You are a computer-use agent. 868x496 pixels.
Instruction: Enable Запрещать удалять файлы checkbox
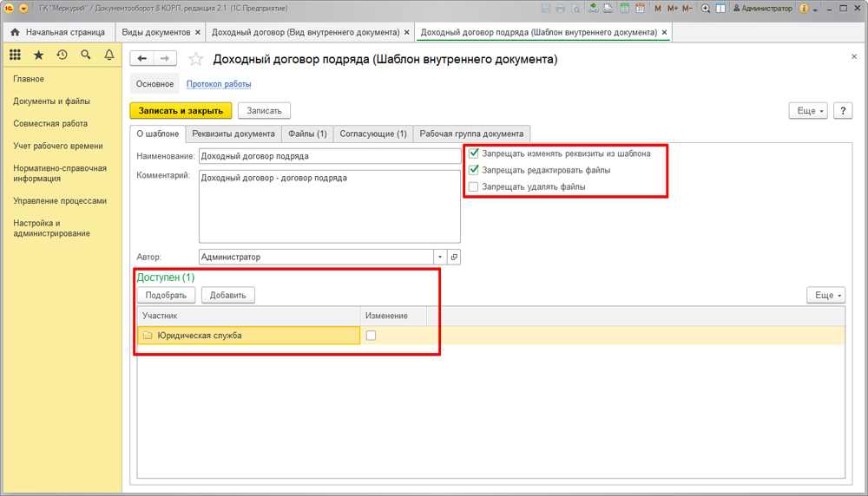tap(473, 186)
